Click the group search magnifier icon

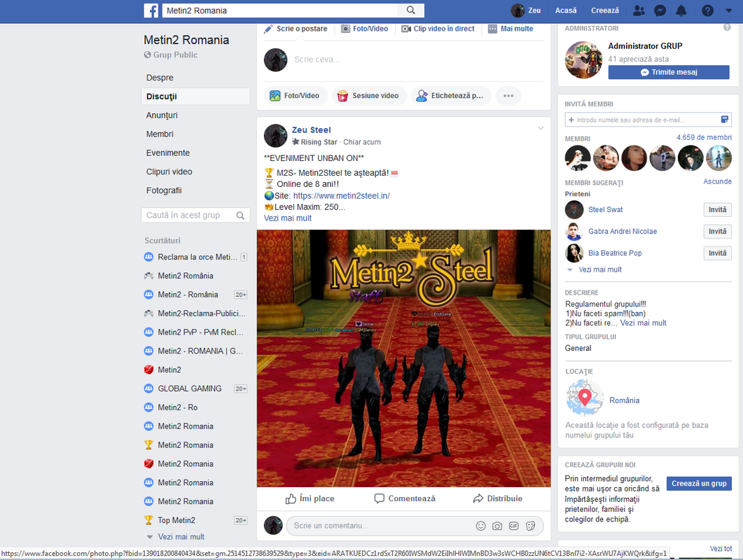click(241, 216)
